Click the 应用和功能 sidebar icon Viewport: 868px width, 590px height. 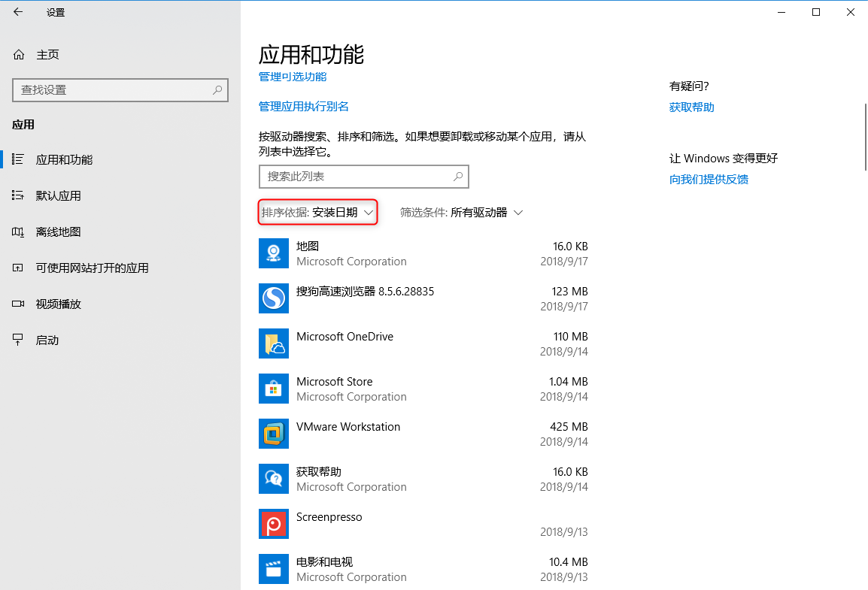18,159
